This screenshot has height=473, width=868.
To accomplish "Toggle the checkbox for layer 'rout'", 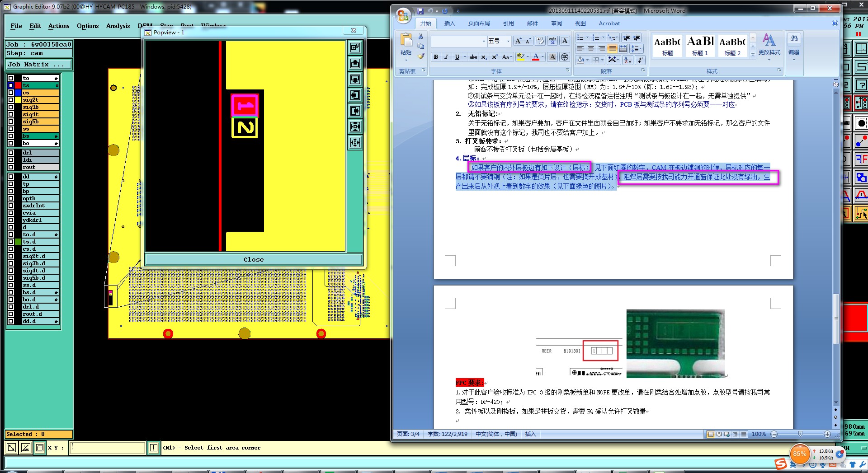I will click(11, 167).
